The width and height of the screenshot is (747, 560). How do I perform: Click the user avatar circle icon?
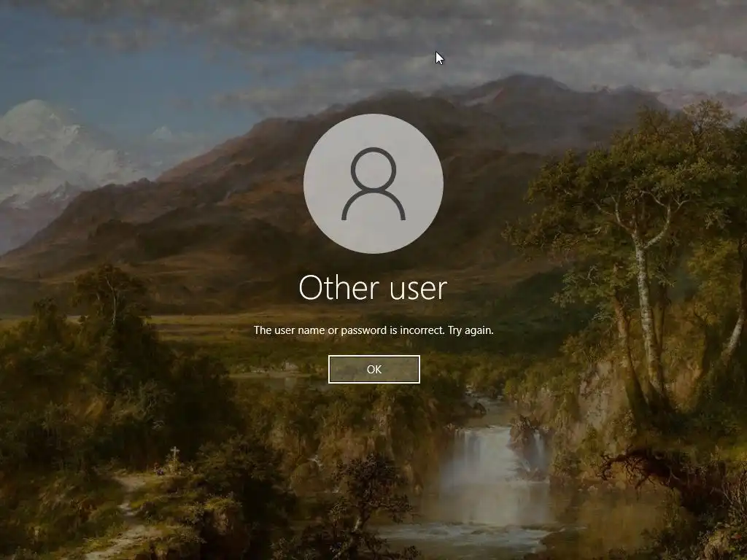point(373,184)
